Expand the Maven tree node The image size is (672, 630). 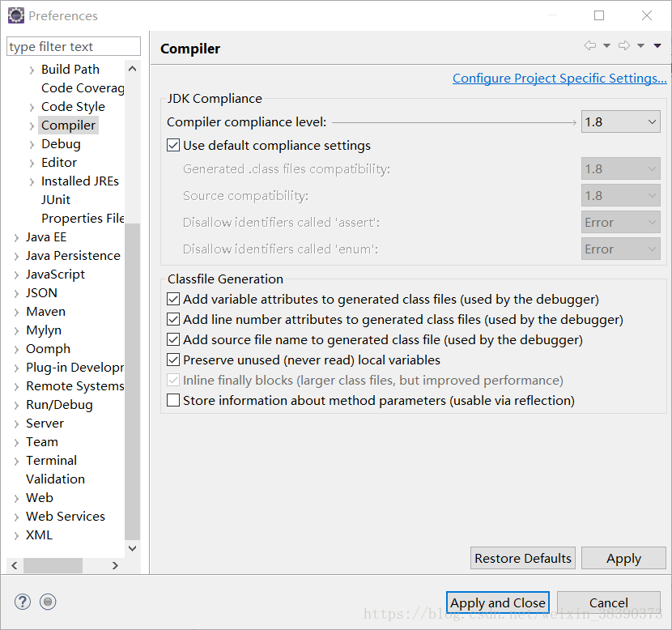(17, 313)
